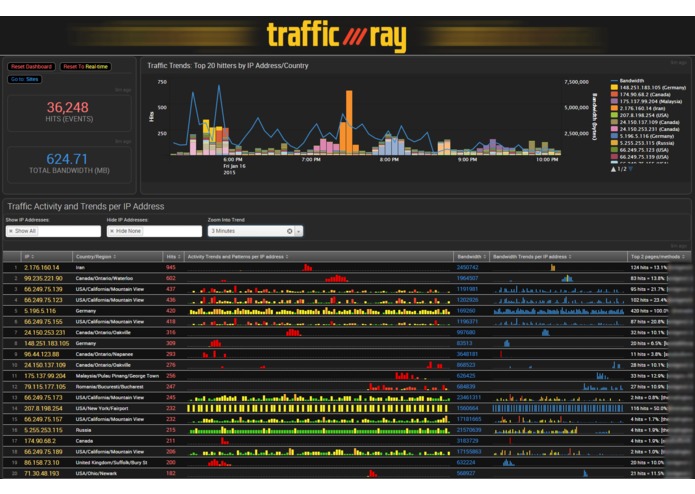Viewport: 695px width, 494px height.
Task: Click IP address 207.8.198.254 in table
Action: pyautogui.click(x=43, y=408)
